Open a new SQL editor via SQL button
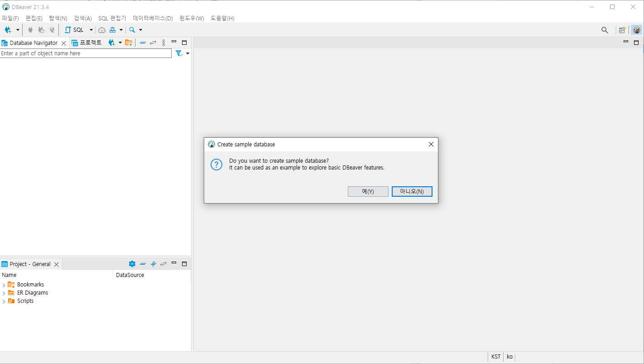The width and height of the screenshot is (644, 364). pos(75,30)
